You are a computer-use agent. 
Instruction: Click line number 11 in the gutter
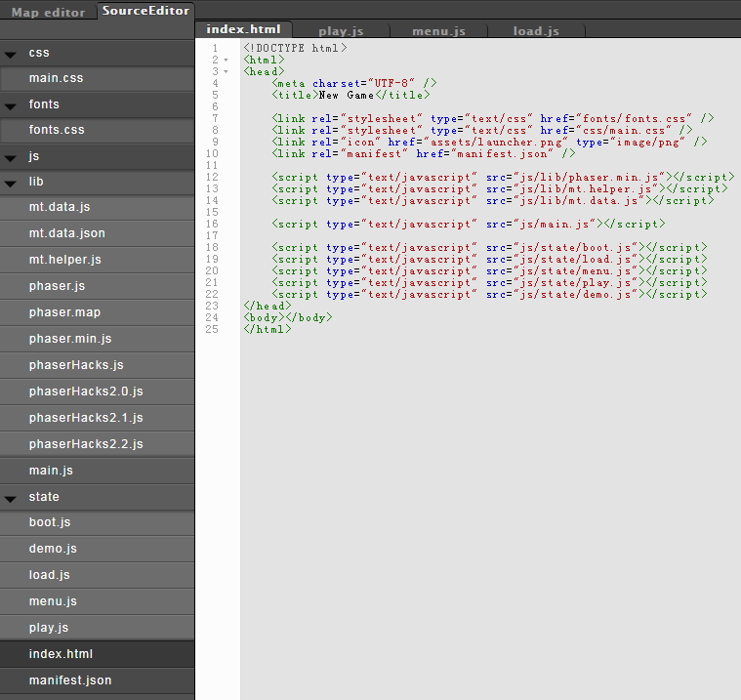212,165
